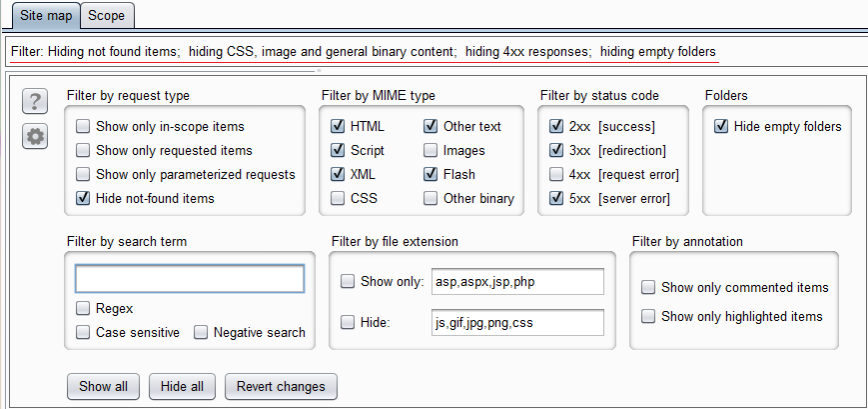Click the search term input field
Screen dimensions: 868x409
(x=189, y=278)
